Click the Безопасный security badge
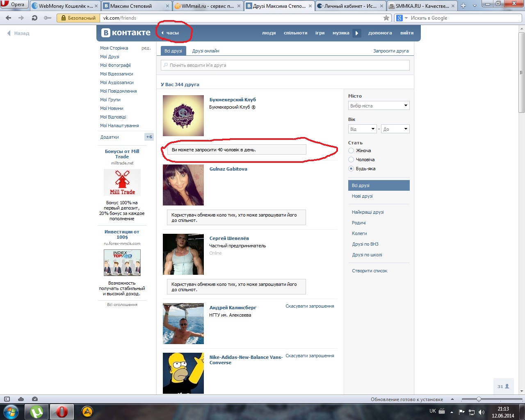Viewport: 525px width, 420px height. 79,18
